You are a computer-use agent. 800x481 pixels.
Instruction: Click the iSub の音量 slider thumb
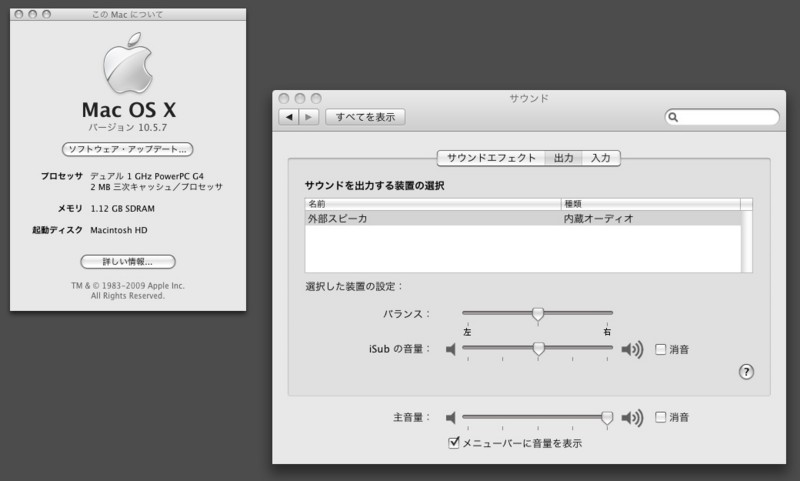point(538,349)
